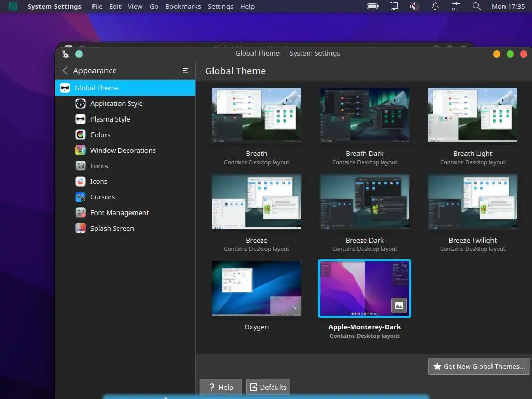This screenshot has width=532, height=399.
Task: Click the Window Decorations icon
Action: [81, 150]
